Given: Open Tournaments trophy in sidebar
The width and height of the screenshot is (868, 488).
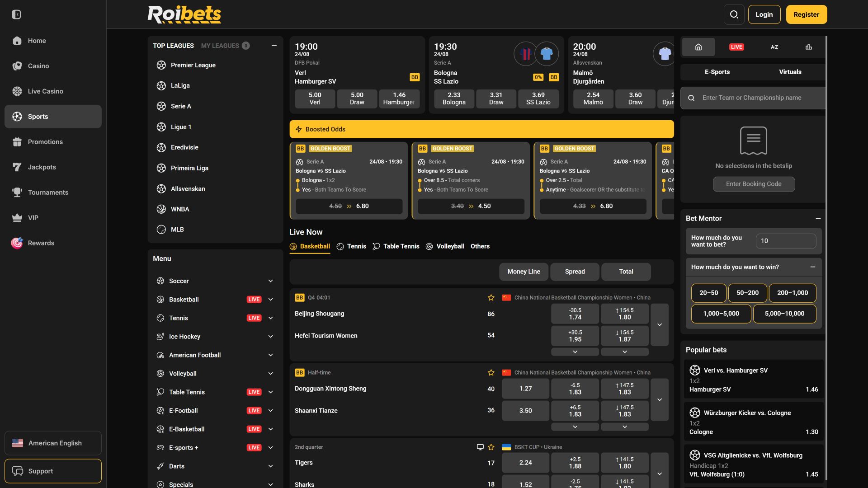Looking at the screenshot, I should (x=53, y=192).
